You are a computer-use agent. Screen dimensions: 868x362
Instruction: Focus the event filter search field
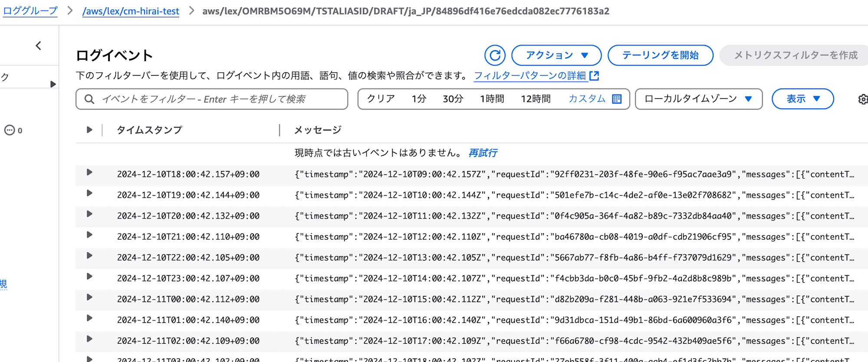pos(212,99)
